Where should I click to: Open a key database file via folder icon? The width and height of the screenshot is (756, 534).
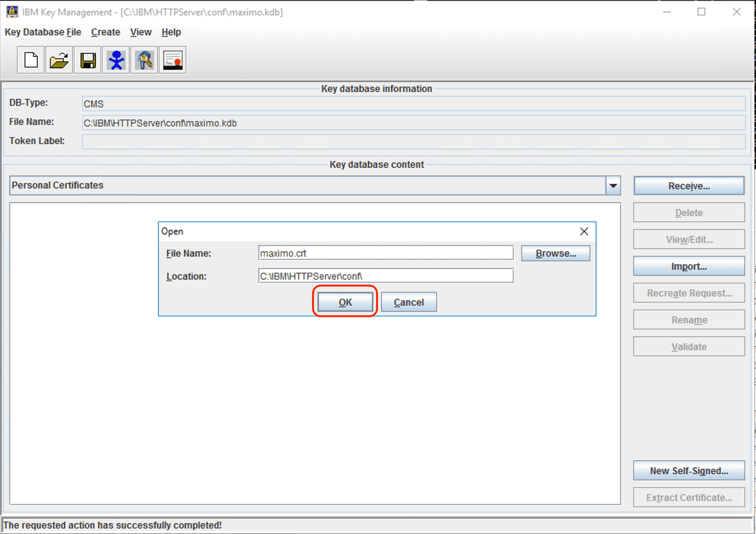(x=59, y=60)
